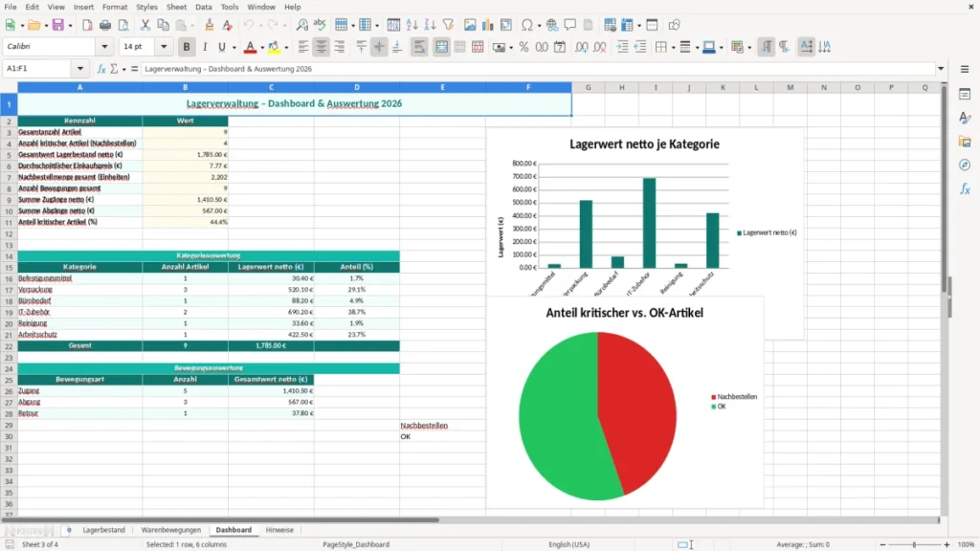The width and height of the screenshot is (980, 551).
Task: Copy the selection with the Copy icon
Action: pos(163,25)
